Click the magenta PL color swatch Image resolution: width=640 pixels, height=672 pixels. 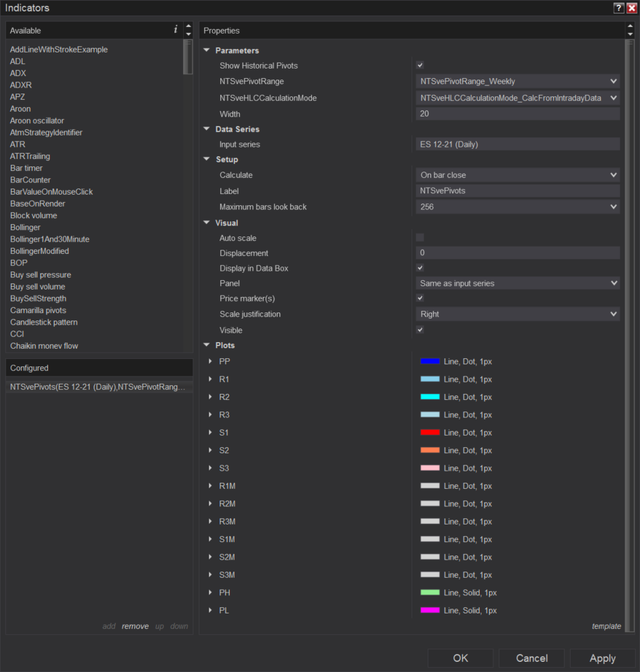click(430, 610)
